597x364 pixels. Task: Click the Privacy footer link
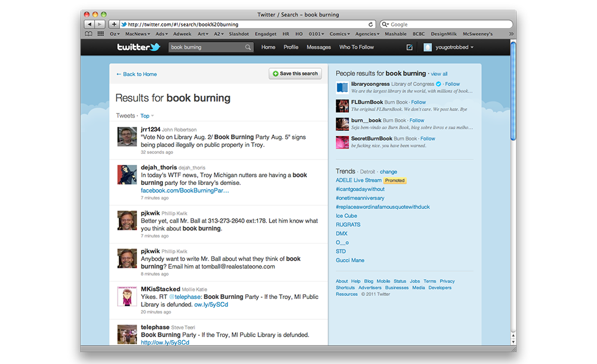[x=447, y=281]
